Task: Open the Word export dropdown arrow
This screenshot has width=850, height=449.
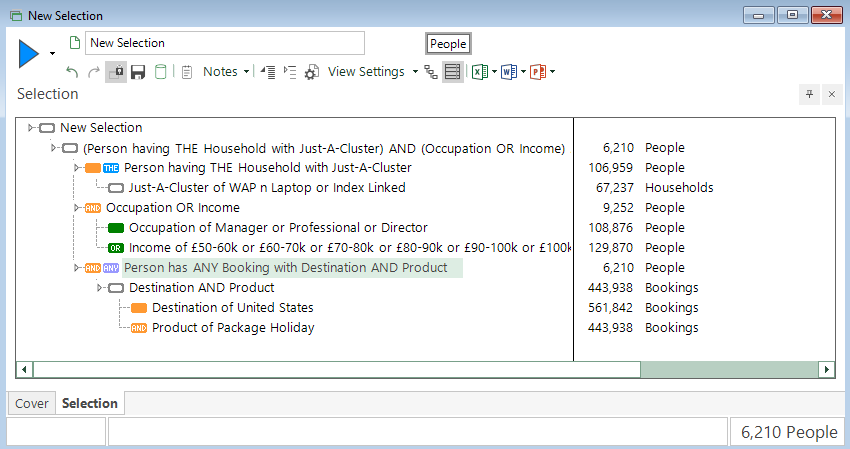Action: click(523, 72)
